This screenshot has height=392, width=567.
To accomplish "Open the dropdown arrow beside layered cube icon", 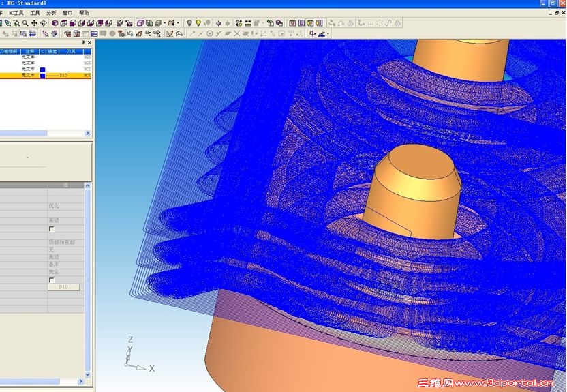I will 164,23.
